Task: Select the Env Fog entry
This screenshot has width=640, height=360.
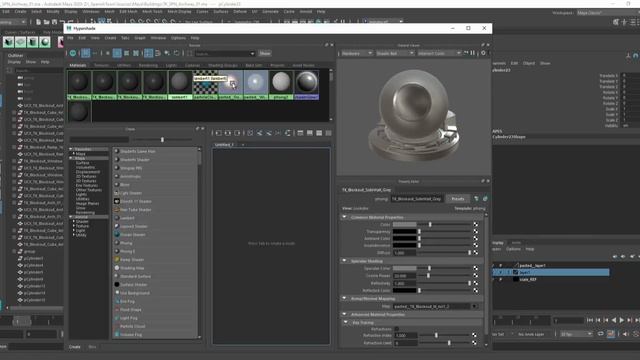Action: click(127, 301)
